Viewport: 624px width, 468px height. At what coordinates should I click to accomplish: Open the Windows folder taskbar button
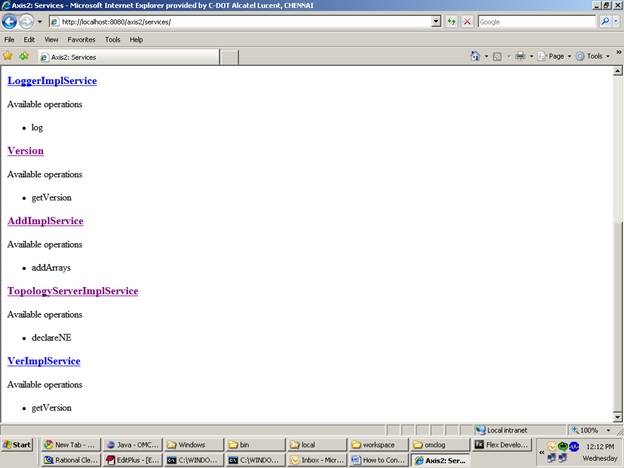click(194, 445)
